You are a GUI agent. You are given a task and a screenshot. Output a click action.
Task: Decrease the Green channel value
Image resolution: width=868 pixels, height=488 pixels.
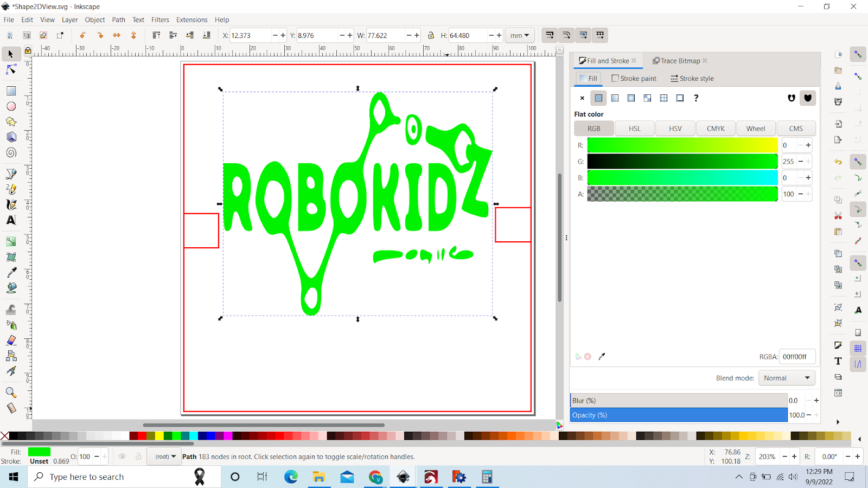(801, 162)
